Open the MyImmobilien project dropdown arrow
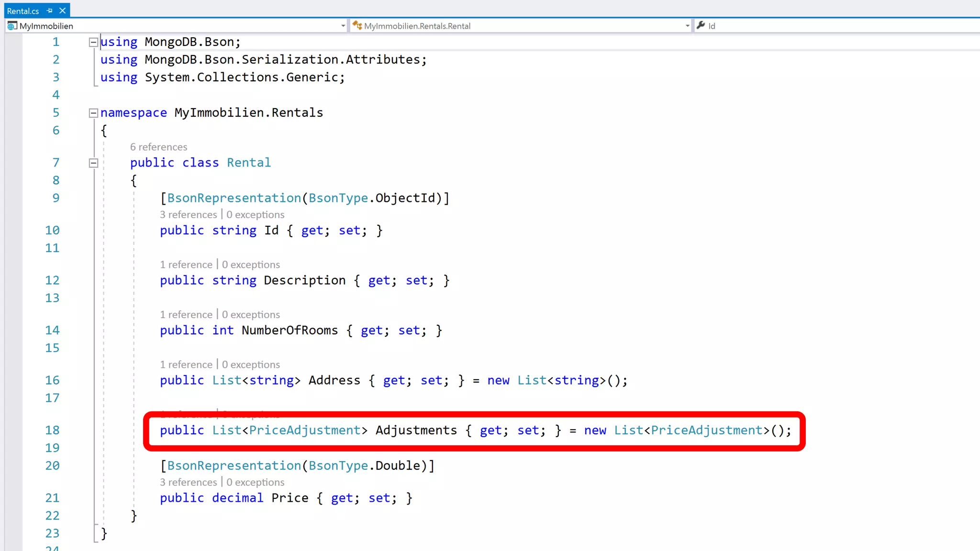 (343, 26)
